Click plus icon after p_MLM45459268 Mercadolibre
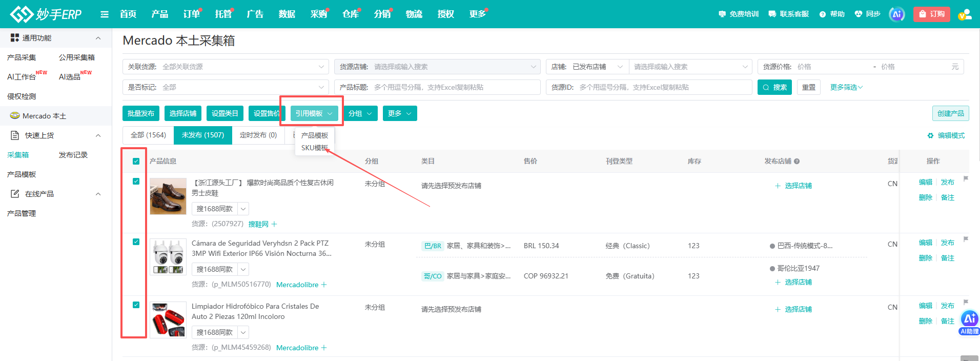The width and height of the screenshot is (980, 361). tap(324, 348)
